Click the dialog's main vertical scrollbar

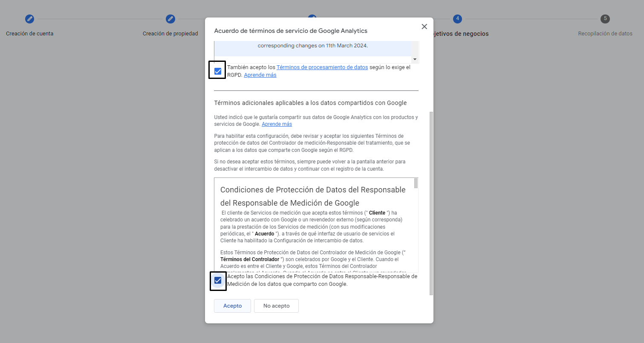[x=431, y=203]
